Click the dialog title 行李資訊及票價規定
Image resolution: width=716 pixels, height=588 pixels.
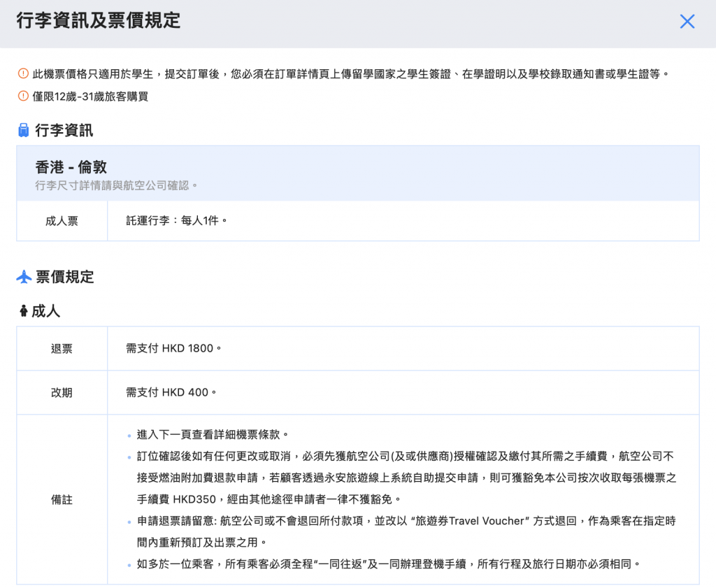tap(99, 20)
